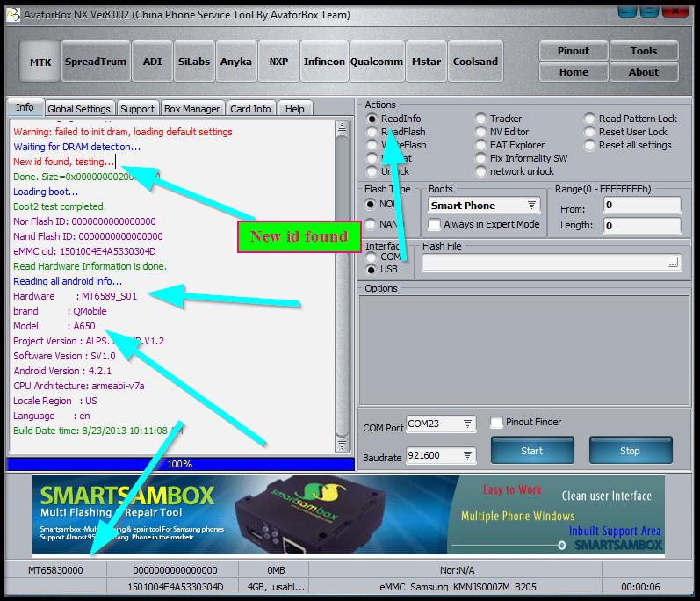Screen dimensions: 700x601
Task: Click the 'Read Hardware Information is done.' line
Action: coord(90,266)
